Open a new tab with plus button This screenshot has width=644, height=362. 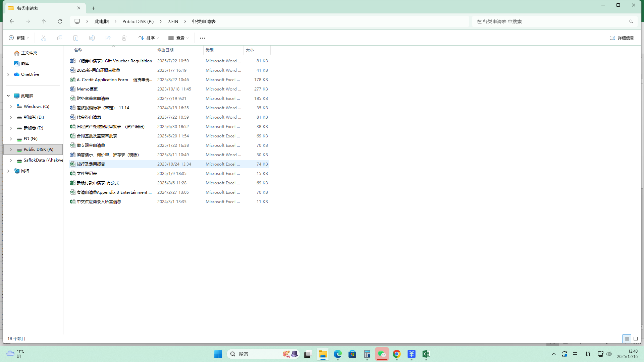(94, 8)
